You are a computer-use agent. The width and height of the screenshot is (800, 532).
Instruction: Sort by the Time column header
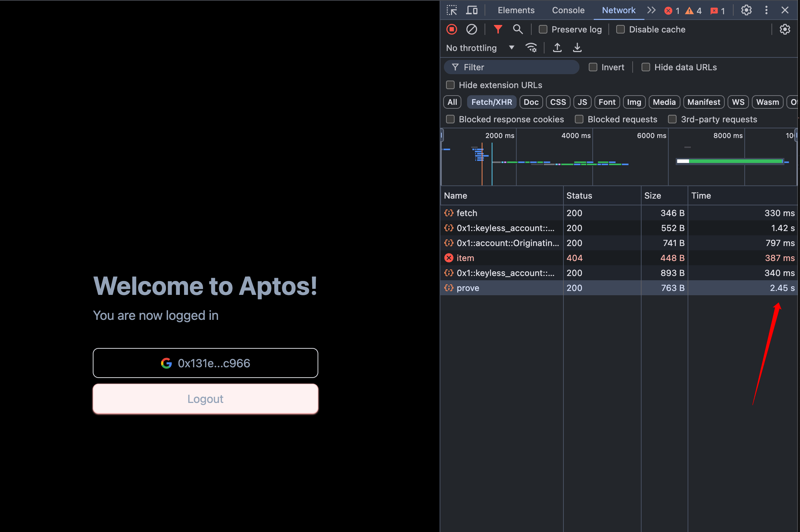pos(743,195)
